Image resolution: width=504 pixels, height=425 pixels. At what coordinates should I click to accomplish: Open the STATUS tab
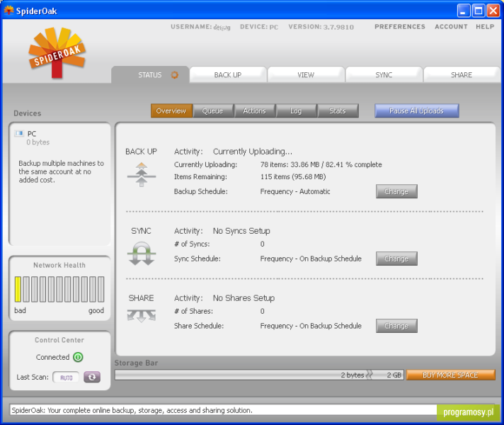click(x=150, y=74)
